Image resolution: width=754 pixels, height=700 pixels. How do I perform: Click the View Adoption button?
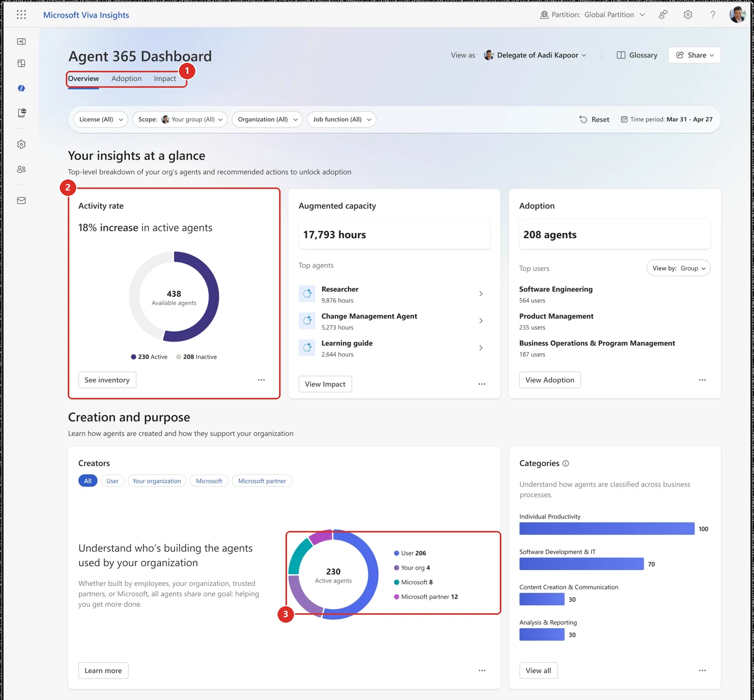[550, 380]
